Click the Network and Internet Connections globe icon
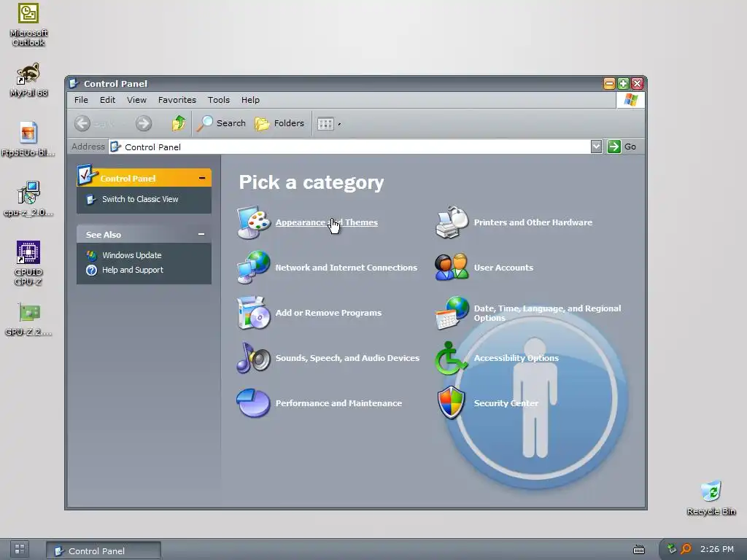This screenshot has width=747, height=560. [x=254, y=267]
